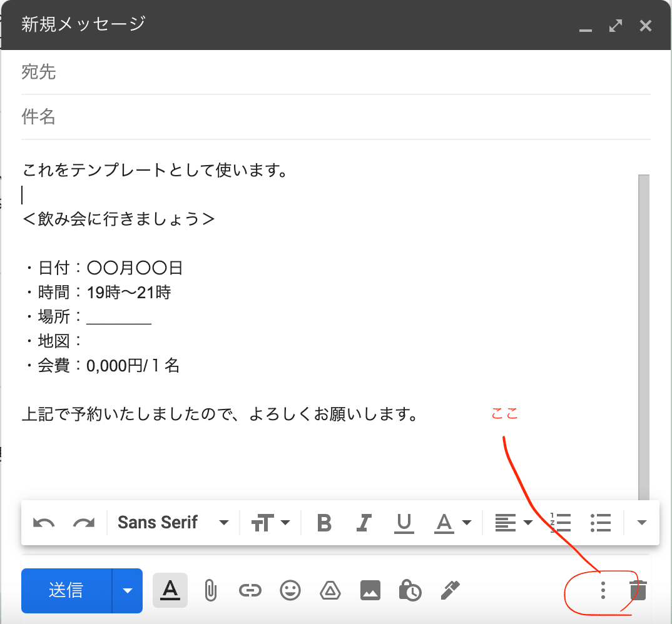Toggle underline formatting
Viewport: 672px width, 624px height.
pos(404,523)
